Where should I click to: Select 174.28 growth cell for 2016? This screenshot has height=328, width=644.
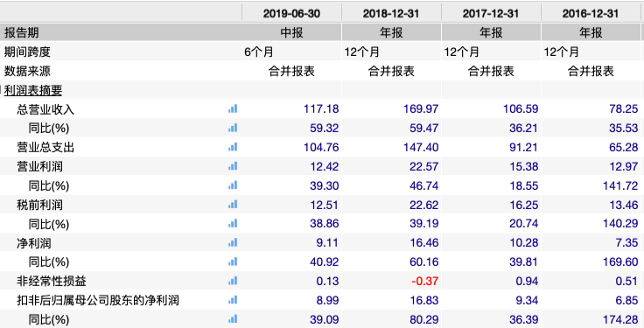pyautogui.click(x=591, y=319)
